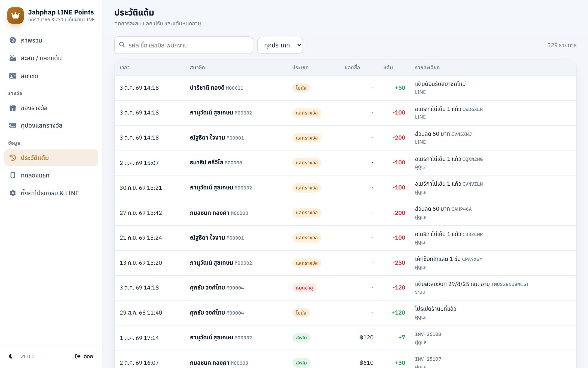Click code TMUS28NU8ML5T
Screen dimensions: 588x368
(510, 284)
